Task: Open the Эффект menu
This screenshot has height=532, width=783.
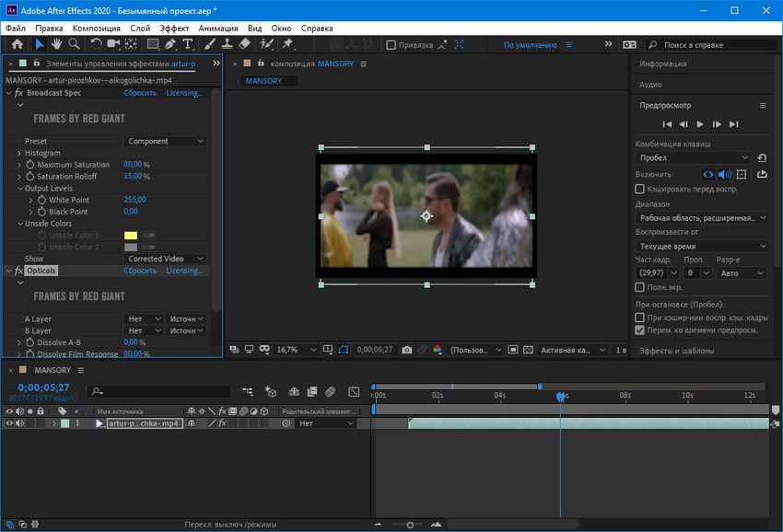Action: pos(174,29)
